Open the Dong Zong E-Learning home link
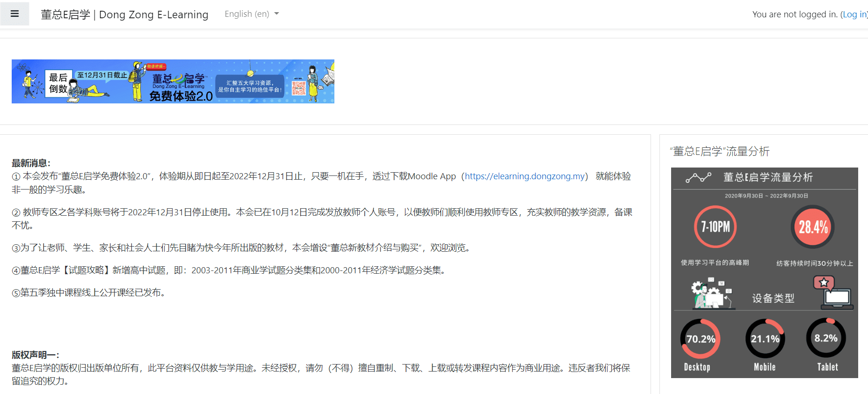868x394 pixels. tap(124, 15)
